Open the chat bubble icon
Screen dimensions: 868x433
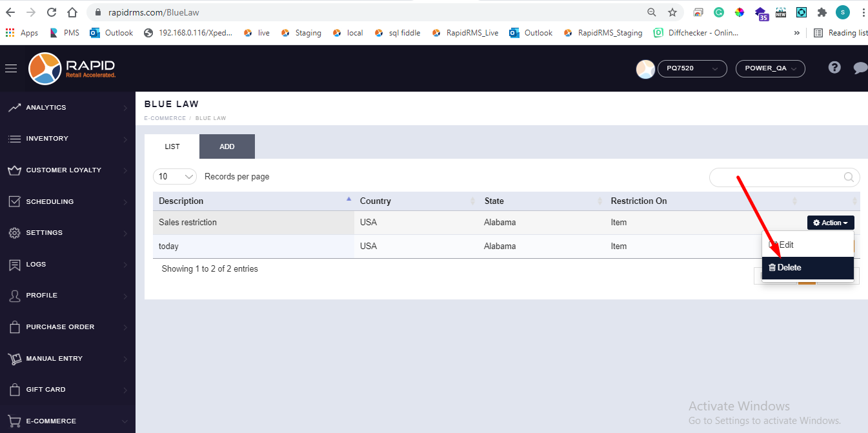coord(860,68)
